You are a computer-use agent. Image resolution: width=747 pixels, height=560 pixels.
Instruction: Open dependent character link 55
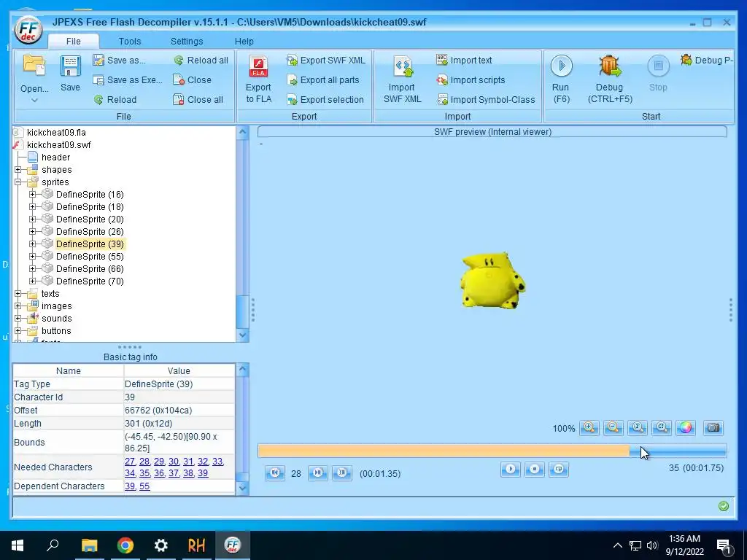click(x=144, y=486)
